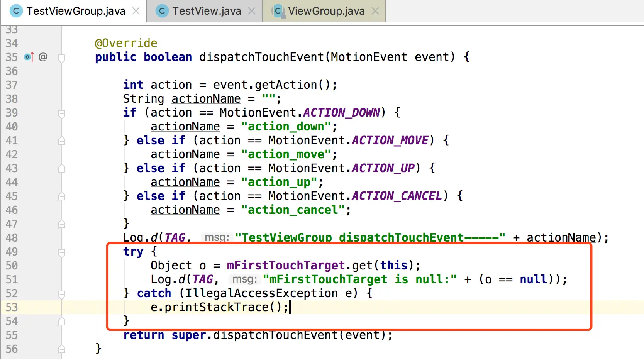Click "mFirstTouchTarget is null:" string on line 51
644x359 pixels.
point(359,279)
